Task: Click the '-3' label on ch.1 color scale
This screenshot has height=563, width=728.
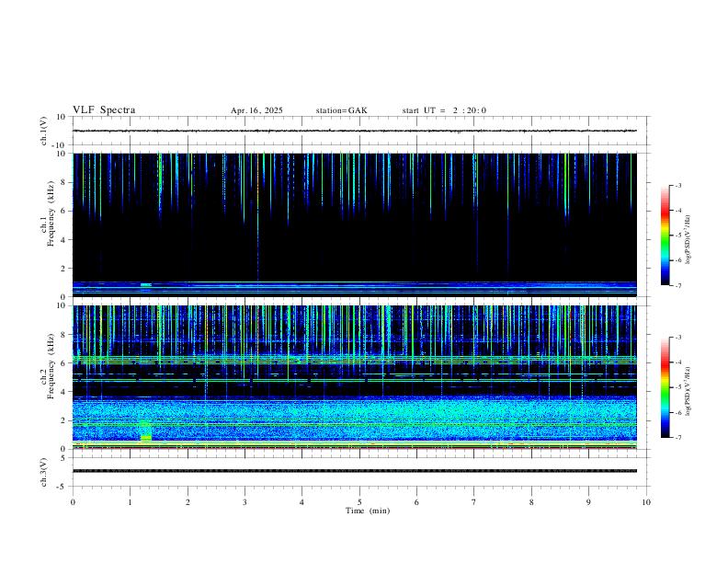Action: [x=678, y=185]
